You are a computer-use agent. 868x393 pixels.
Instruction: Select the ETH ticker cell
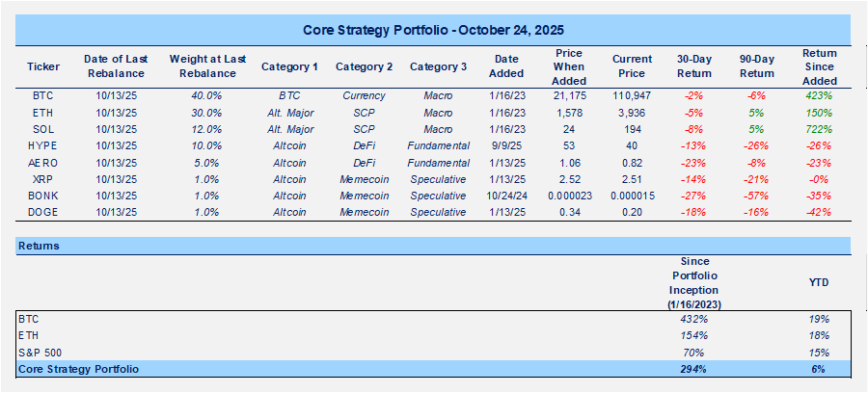coord(43,113)
